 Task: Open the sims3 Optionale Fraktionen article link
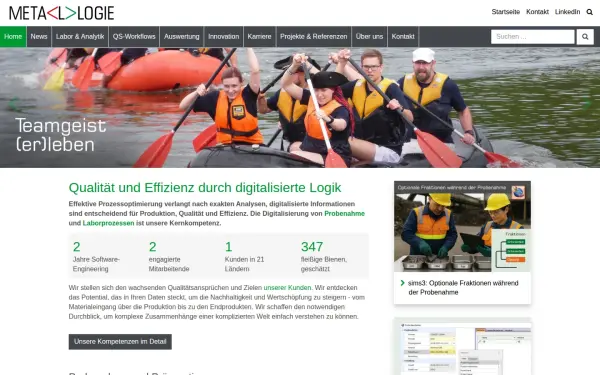[463, 288]
